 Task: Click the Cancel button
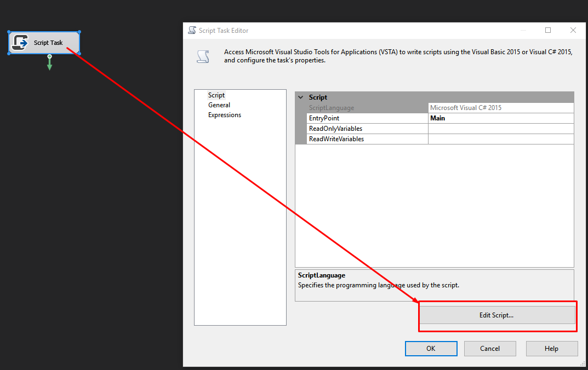[x=490, y=349]
